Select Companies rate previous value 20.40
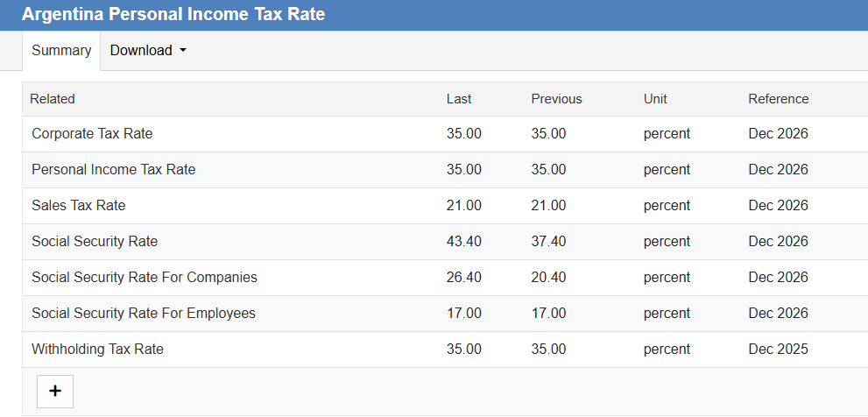Viewport: 868px width, 417px height. click(x=548, y=277)
